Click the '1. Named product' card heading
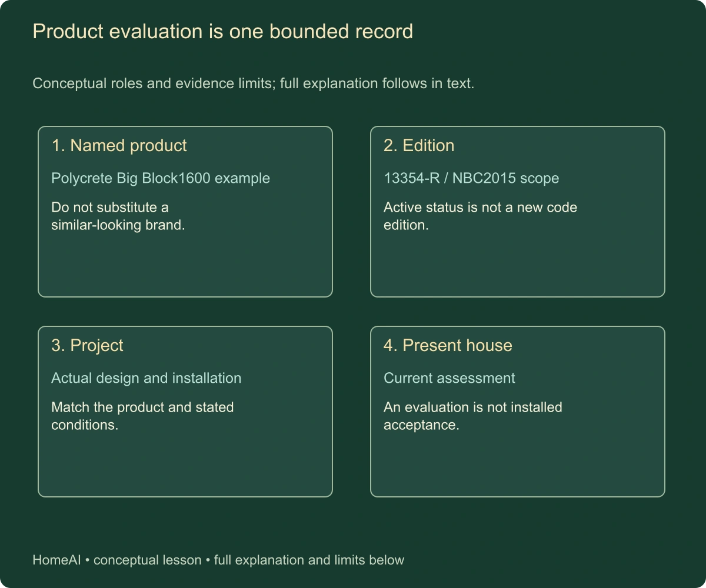 [x=119, y=146]
